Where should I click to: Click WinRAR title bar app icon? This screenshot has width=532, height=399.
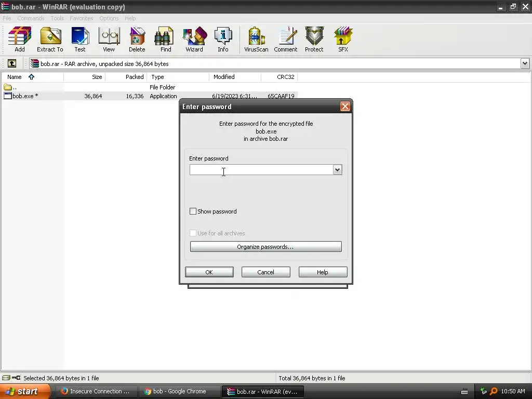point(5,6)
